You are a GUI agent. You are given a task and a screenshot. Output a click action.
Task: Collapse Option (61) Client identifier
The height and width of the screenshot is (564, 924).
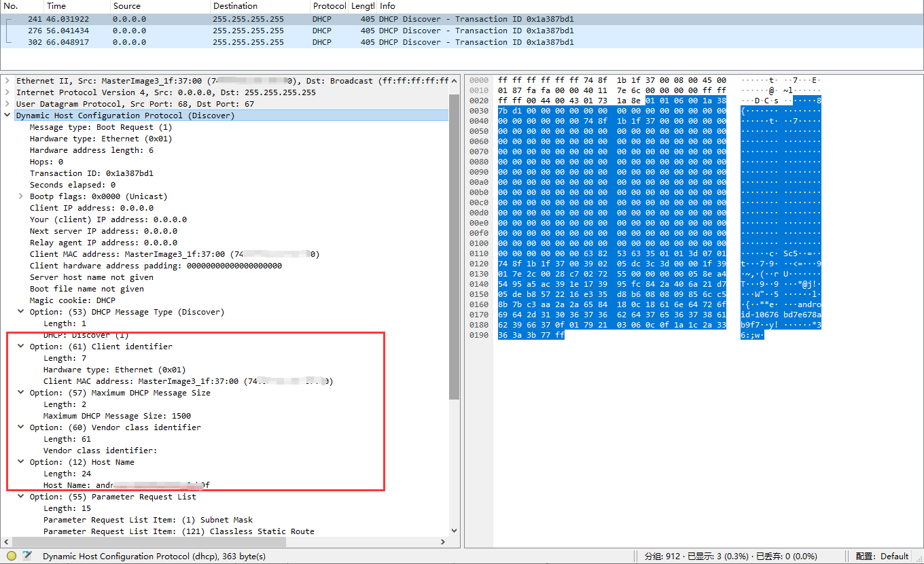pos(21,347)
